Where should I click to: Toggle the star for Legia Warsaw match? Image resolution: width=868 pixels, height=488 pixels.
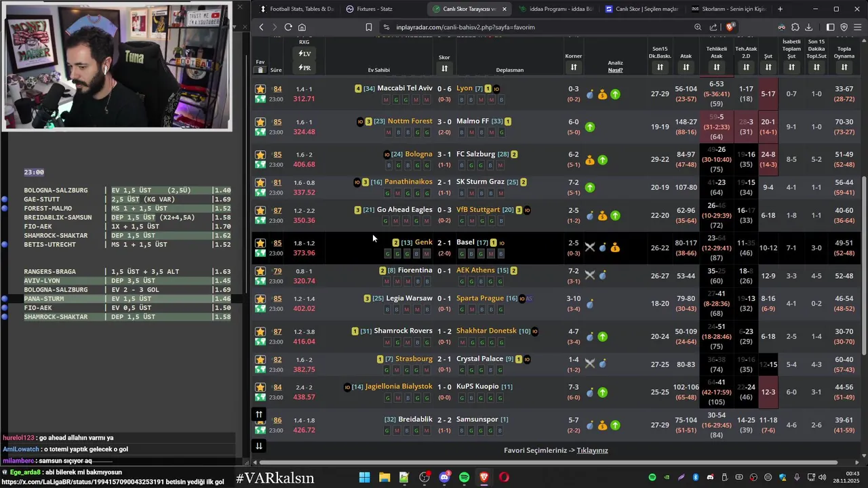[260, 298]
